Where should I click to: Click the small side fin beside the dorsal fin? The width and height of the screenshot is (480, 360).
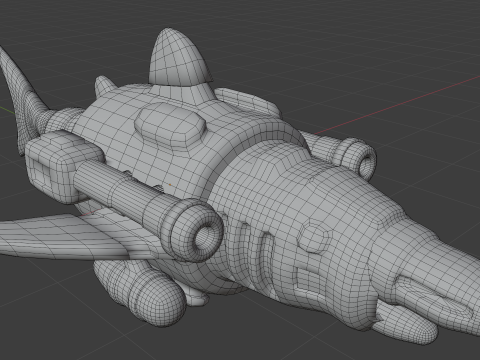pyautogui.click(x=104, y=86)
